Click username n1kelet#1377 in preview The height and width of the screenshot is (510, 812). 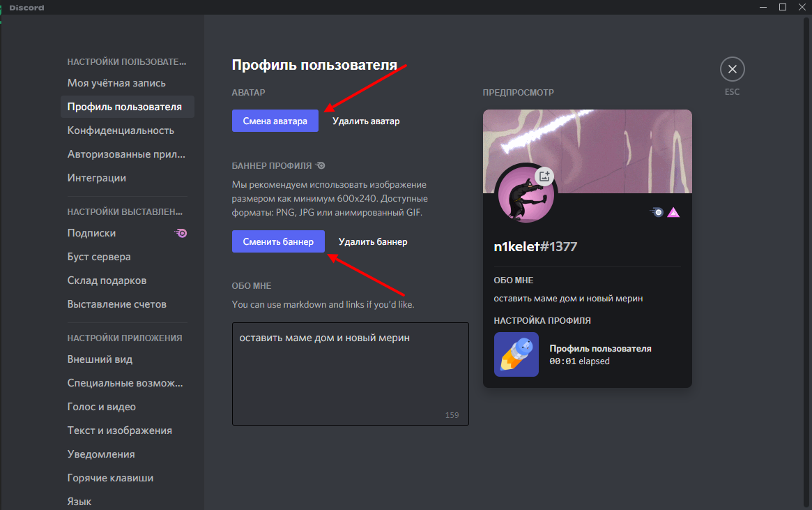(535, 247)
